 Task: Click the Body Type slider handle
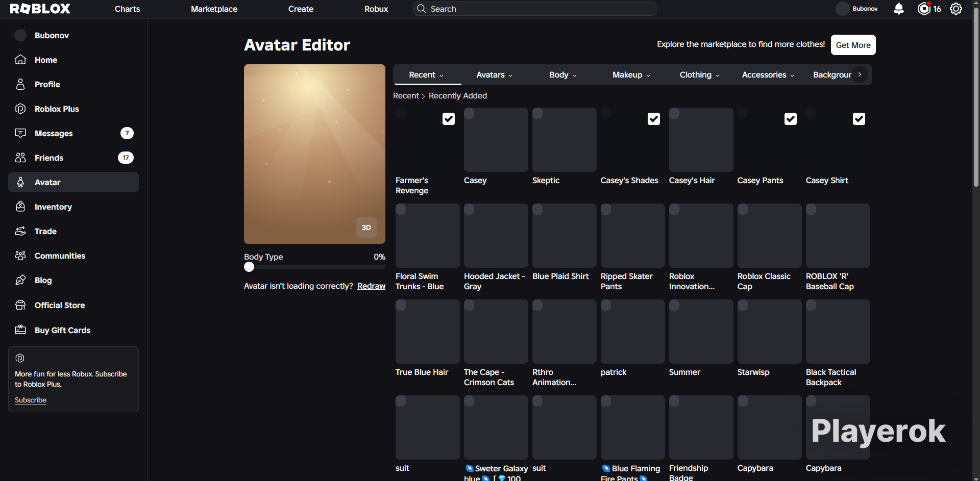point(249,267)
